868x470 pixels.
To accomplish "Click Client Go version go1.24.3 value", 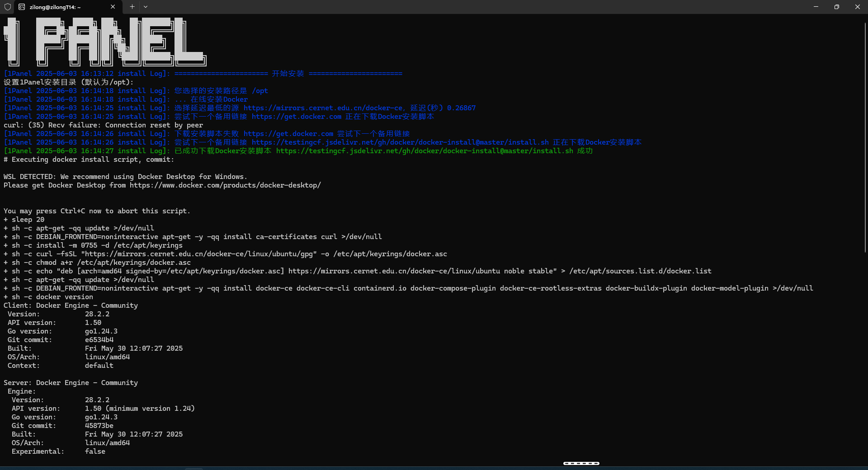I will [101, 331].
